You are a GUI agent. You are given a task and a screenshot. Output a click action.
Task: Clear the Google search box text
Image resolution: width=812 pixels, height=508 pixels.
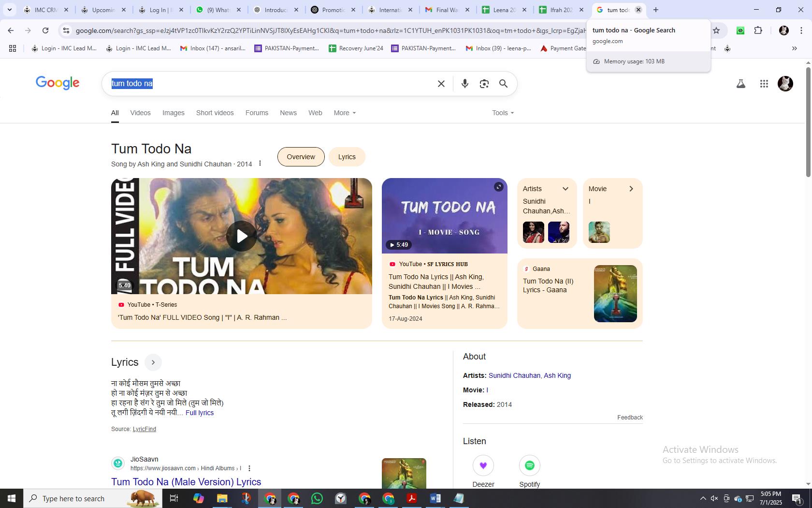[441, 84]
